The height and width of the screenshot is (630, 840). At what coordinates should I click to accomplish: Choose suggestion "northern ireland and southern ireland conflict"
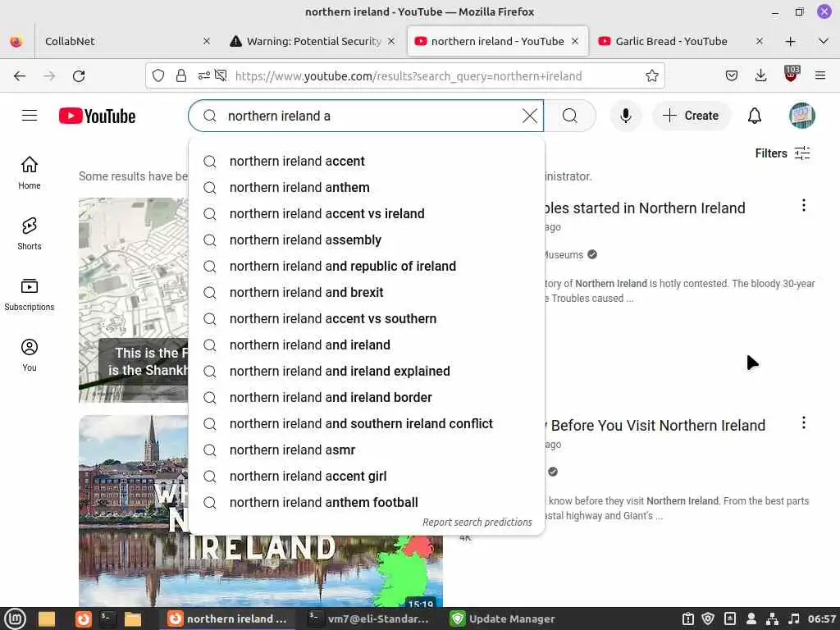coord(367,424)
